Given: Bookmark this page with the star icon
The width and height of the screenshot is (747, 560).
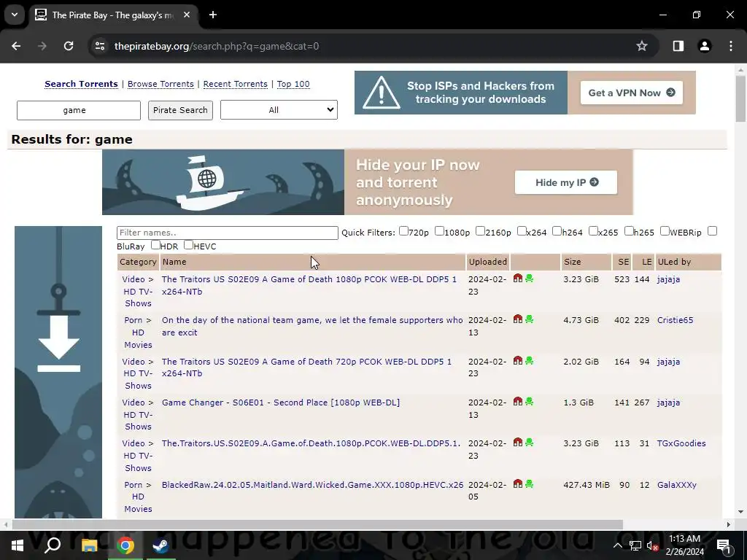Looking at the screenshot, I should [642, 46].
